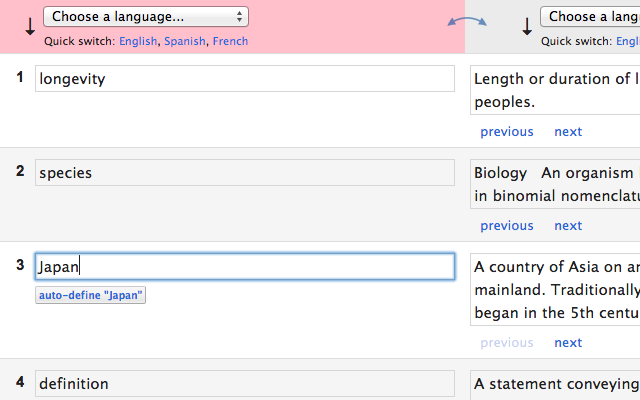
Task: Click "next" under the species definition
Action: click(x=568, y=226)
